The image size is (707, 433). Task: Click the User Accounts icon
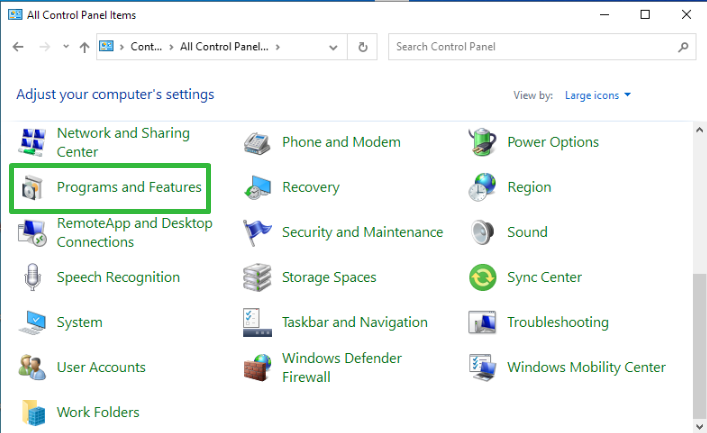point(32,367)
